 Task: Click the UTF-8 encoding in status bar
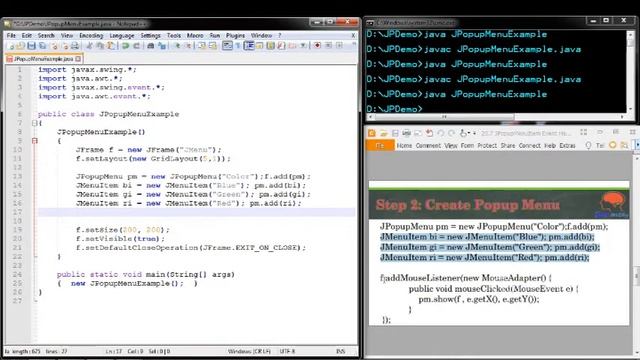[287, 351]
